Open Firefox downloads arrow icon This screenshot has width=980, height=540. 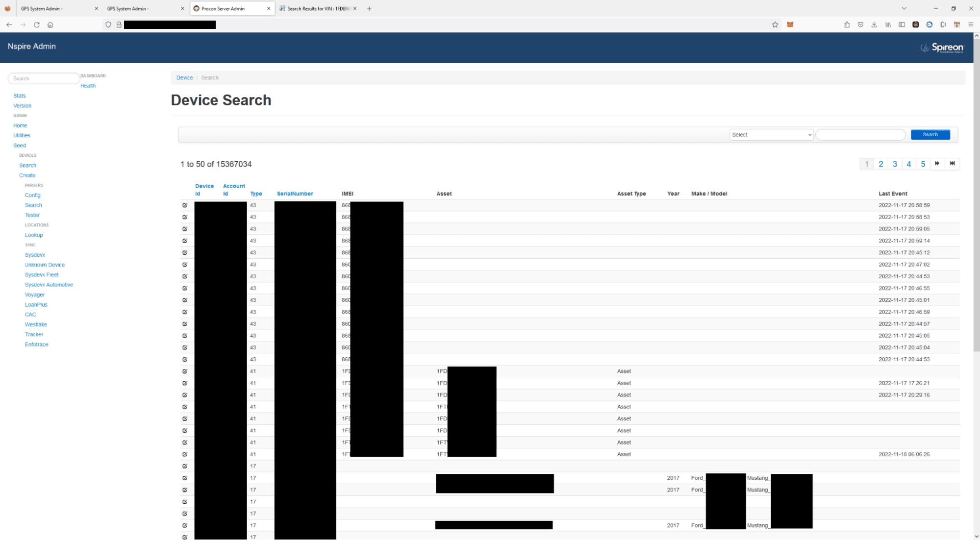point(874,25)
